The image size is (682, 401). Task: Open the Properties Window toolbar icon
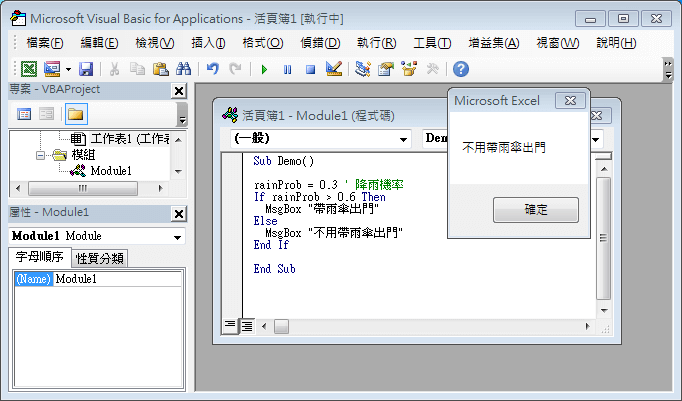[x=385, y=69]
